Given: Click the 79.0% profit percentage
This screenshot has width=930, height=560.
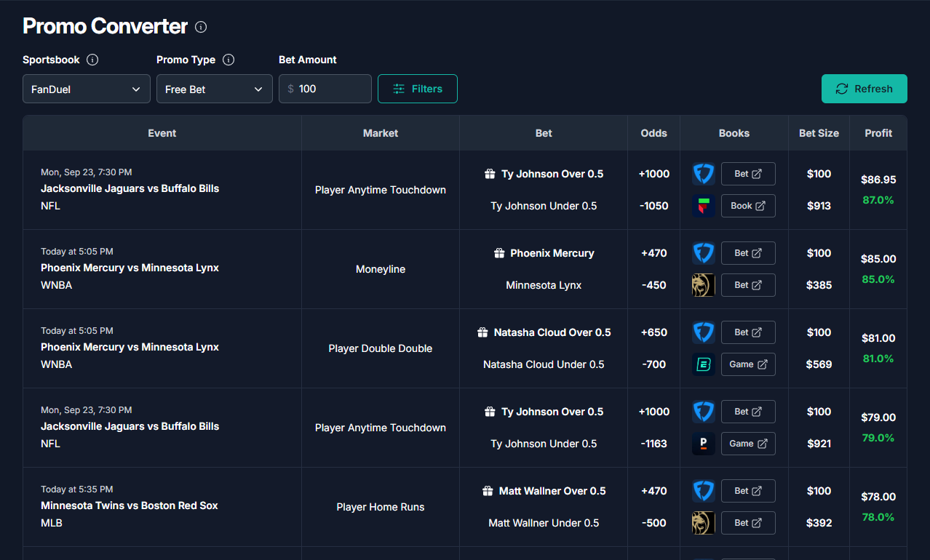Looking at the screenshot, I should click(x=878, y=438).
